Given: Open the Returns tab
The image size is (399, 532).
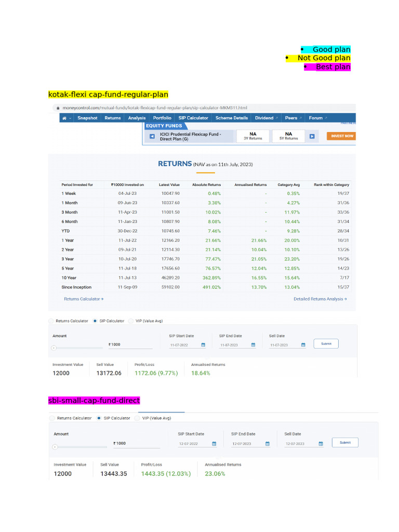Looking at the screenshot, I should [113, 118].
